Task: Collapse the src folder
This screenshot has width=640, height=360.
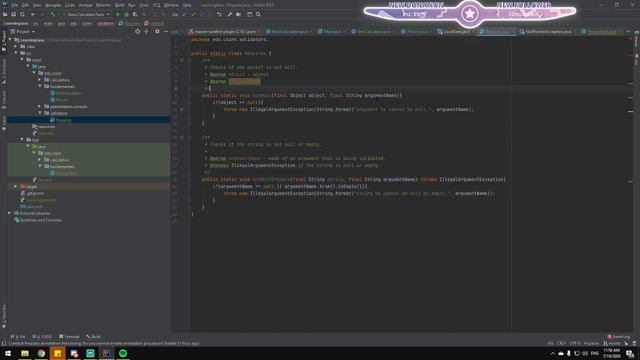Action: click(16, 53)
